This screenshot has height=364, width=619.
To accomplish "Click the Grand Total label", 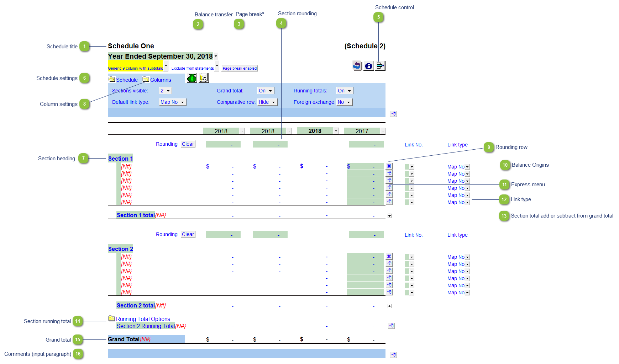I will click(x=124, y=339).
